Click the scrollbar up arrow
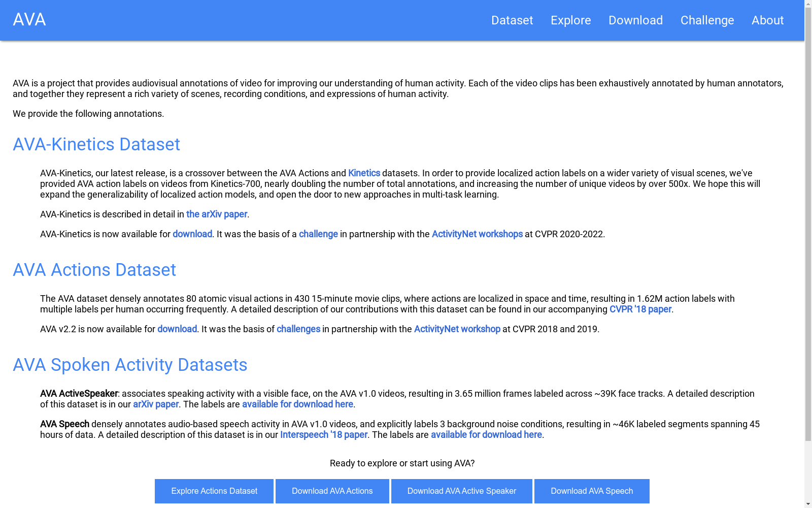Screen dimensions: 812x508 [808, 4]
